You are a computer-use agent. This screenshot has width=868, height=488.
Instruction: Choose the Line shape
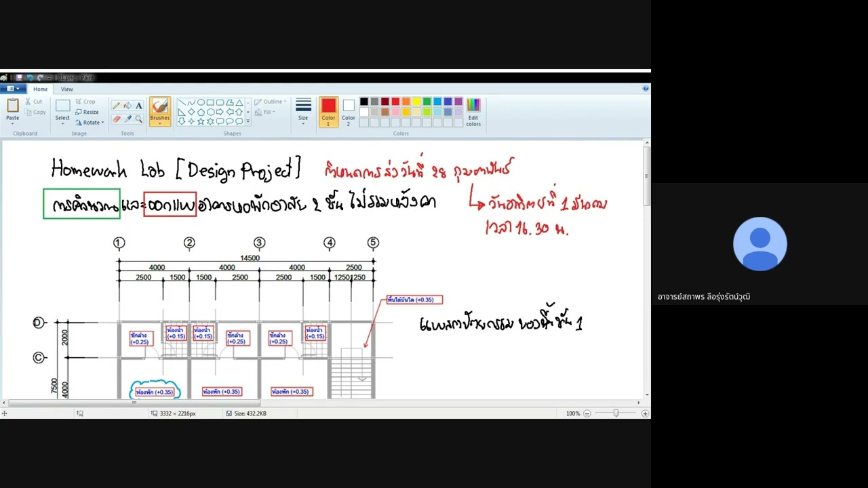[x=182, y=102]
